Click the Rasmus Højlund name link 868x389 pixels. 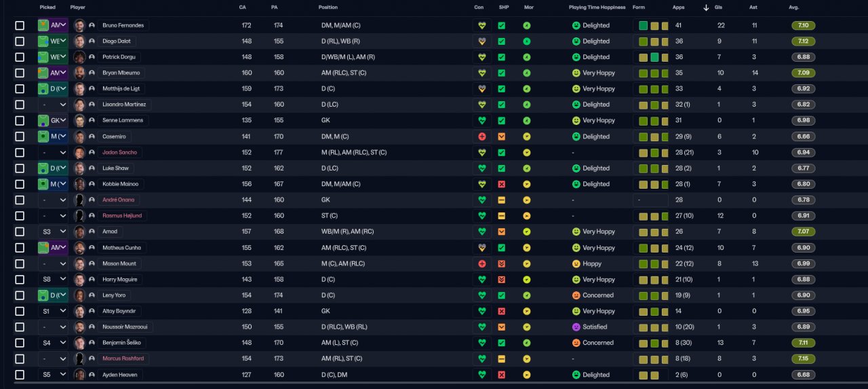[x=122, y=216]
